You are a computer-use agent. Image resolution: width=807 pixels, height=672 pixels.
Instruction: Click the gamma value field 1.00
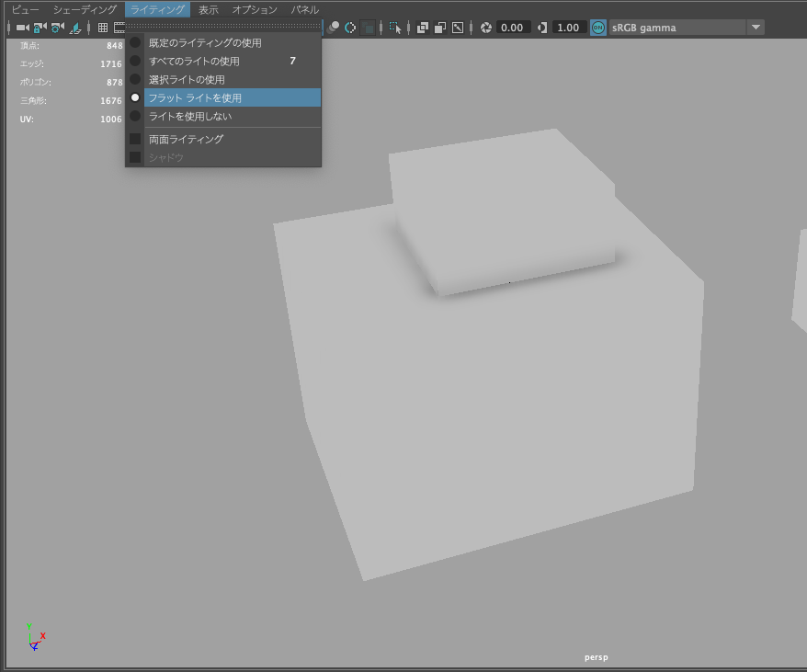(x=569, y=28)
